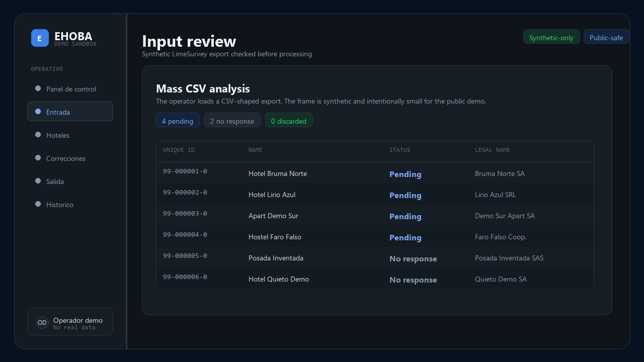This screenshot has height=362, width=644.
Task: Click the Synthetic-only badge
Action: pos(551,37)
